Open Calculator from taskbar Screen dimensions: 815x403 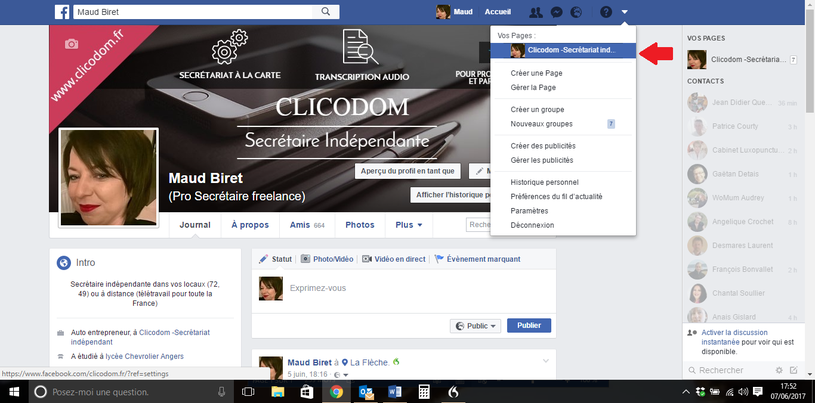[424, 392]
